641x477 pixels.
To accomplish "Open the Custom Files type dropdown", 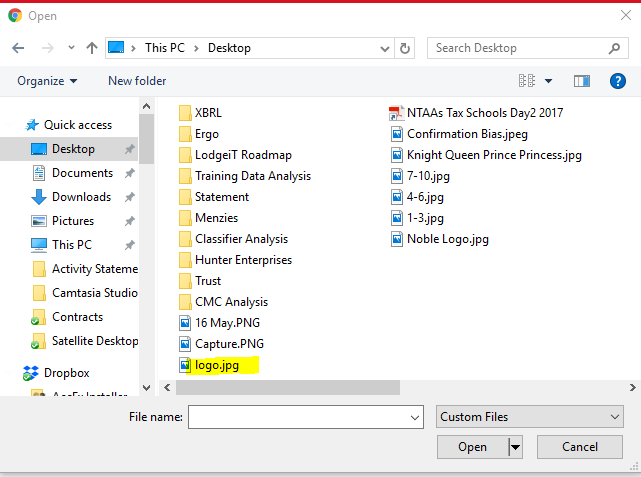I will (x=529, y=417).
